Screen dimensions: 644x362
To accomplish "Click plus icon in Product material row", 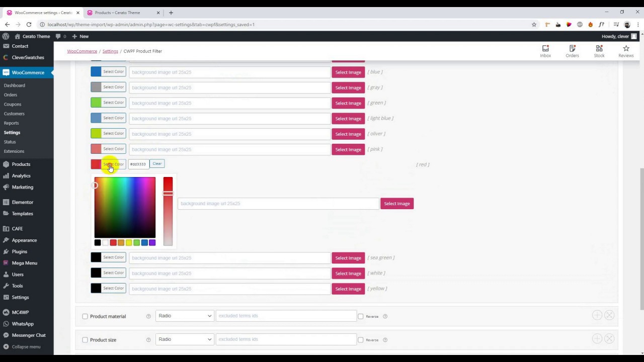I will pos(597,315).
